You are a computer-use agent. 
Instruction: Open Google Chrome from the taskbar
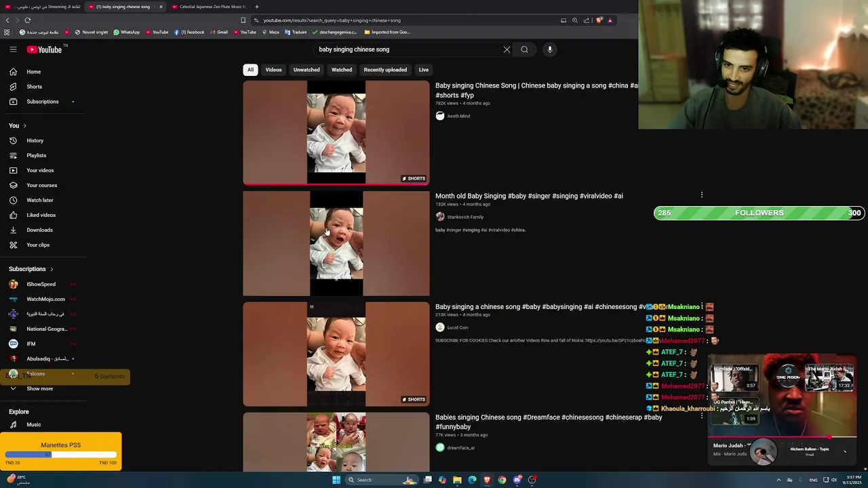502,480
